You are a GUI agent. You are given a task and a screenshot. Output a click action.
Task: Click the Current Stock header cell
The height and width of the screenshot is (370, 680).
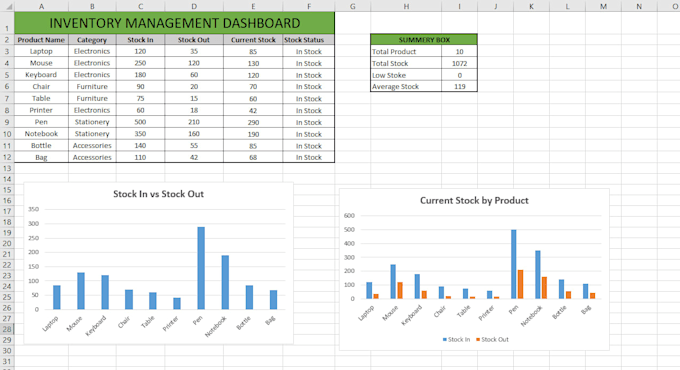[253, 39]
